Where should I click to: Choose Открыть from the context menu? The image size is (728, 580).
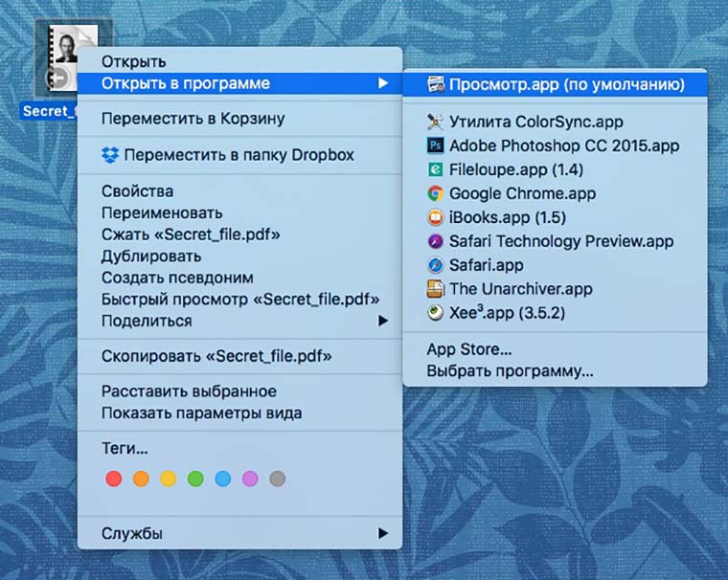coord(240,61)
